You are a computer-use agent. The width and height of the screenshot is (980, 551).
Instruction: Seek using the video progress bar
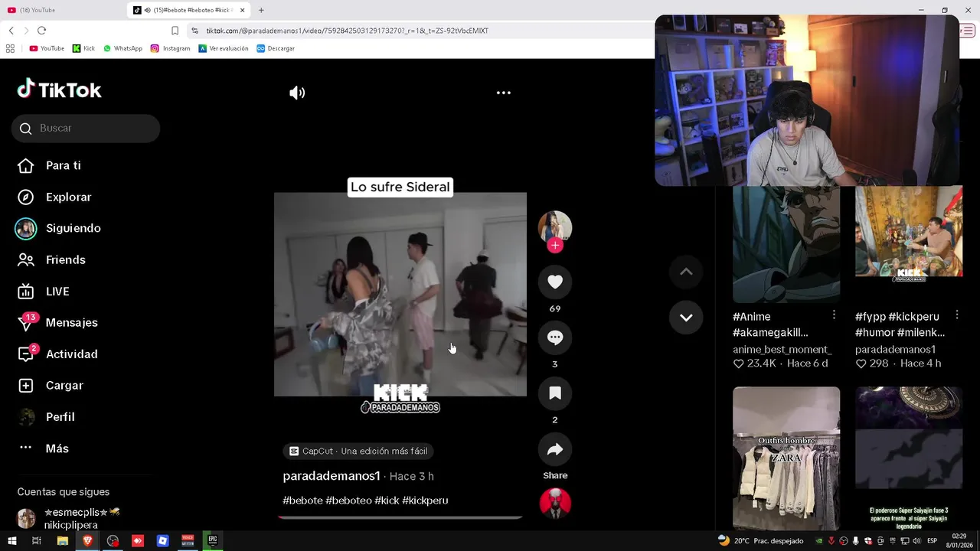[x=400, y=517]
